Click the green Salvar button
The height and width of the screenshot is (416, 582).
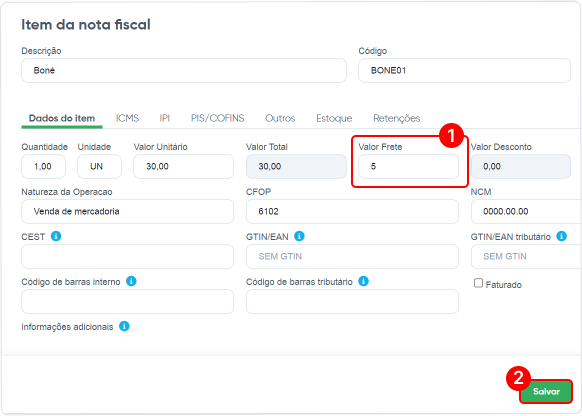click(546, 392)
